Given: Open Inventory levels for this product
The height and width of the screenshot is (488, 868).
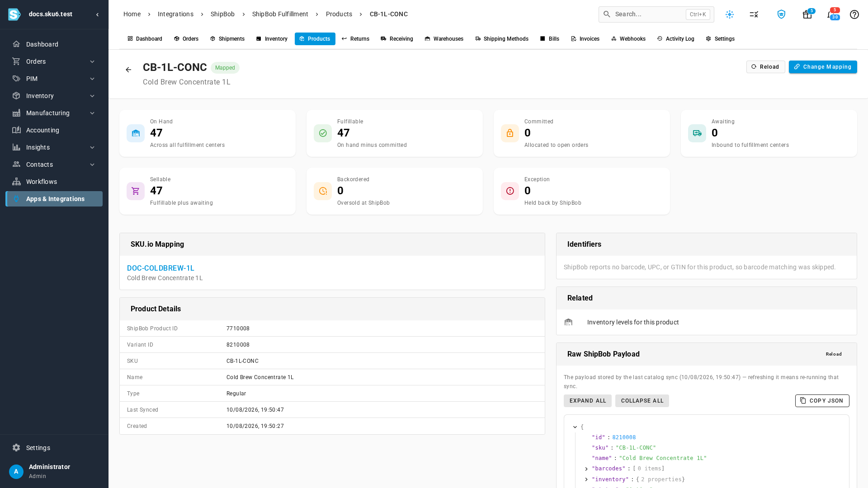Looking at the screenshot, I should click(x=707, y=322).
